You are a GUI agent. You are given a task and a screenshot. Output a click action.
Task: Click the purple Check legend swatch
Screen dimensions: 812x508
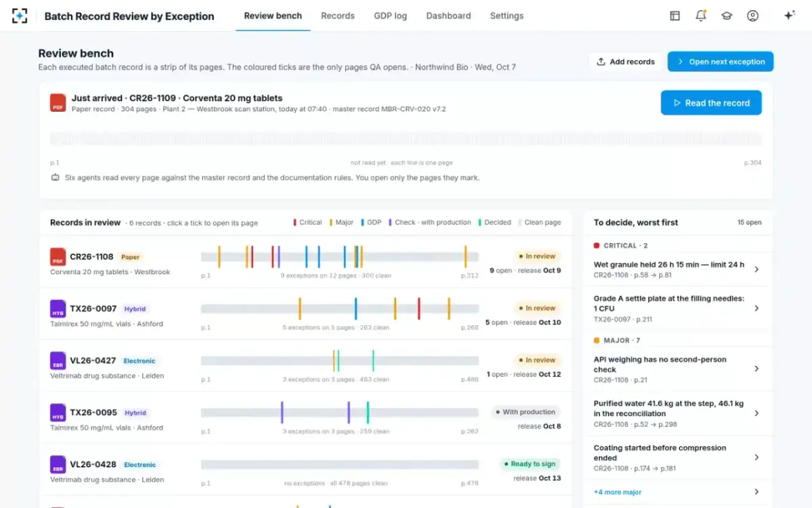390,222
